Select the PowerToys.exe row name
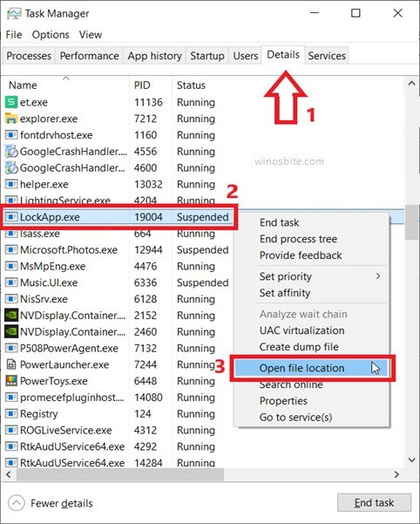Image resolution: width=420 pixels, height=524 pixels. coord(53,381)
